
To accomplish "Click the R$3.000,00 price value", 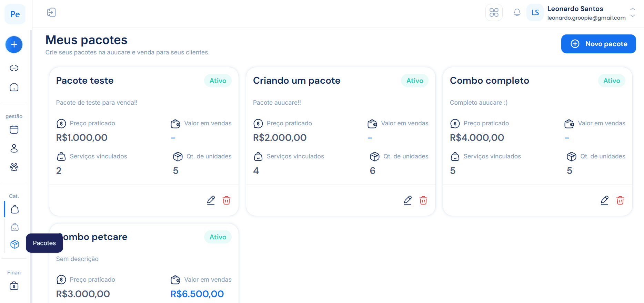I will coord(83,294).
